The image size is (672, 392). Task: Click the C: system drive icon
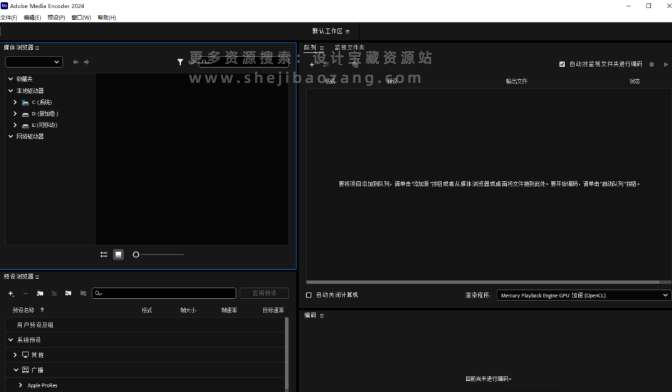tap(25, 103)
